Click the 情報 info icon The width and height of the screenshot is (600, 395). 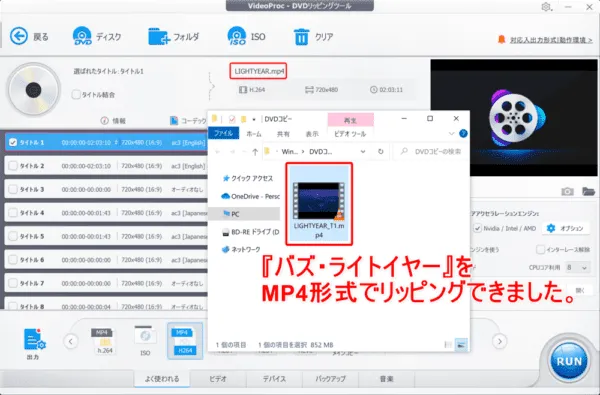tap(104, 121)
